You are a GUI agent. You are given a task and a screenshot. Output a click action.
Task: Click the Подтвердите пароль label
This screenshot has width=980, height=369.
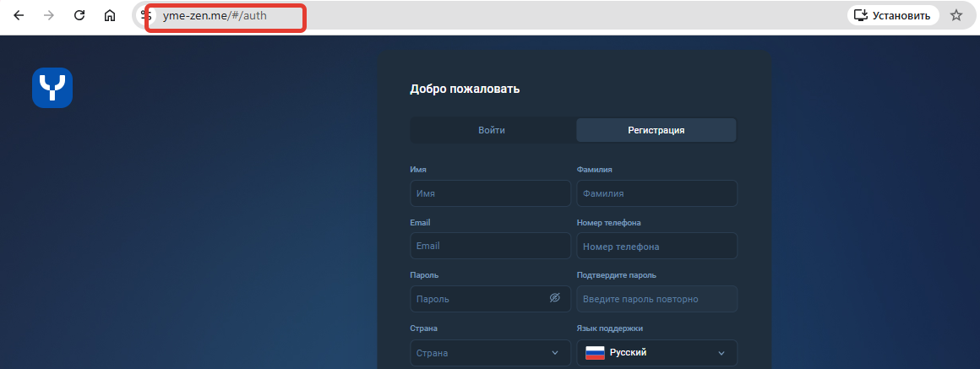coord(616,275)
